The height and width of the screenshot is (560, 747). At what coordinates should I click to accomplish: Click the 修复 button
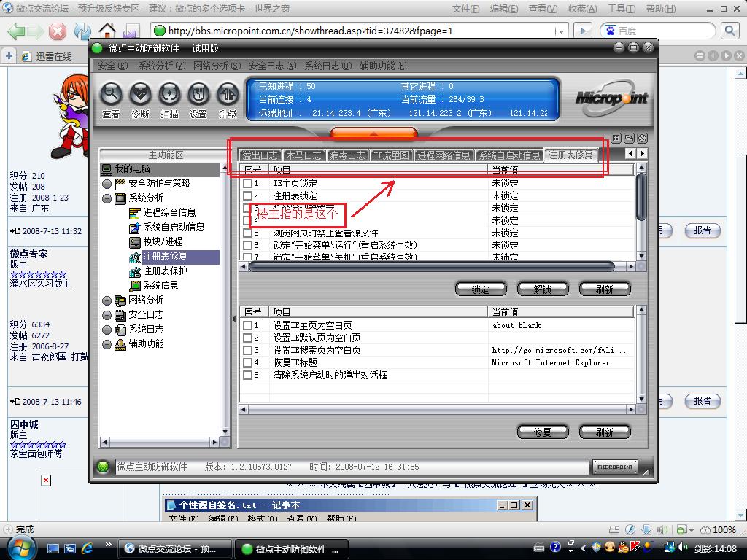tap(543, 432)
